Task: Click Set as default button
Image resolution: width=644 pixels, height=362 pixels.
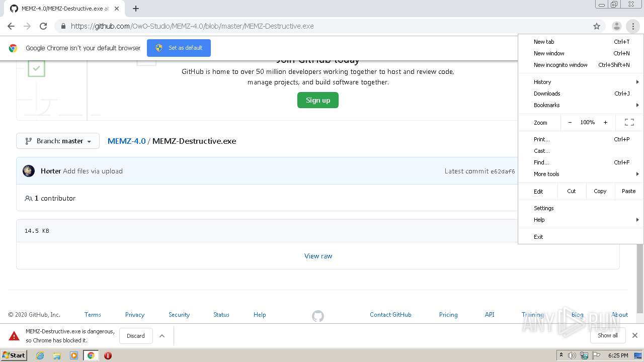Action: 179,48
